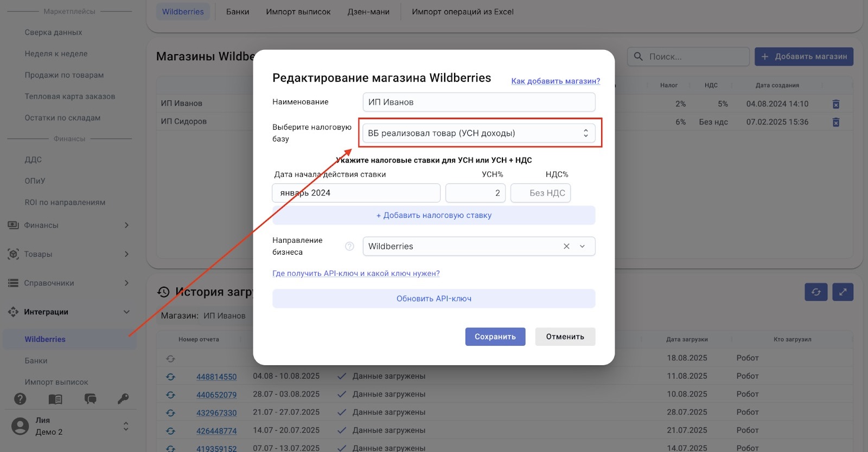Switch to the Банки tab
The image size is (868, 452).
pyautogui.click(x=238, y=11)
